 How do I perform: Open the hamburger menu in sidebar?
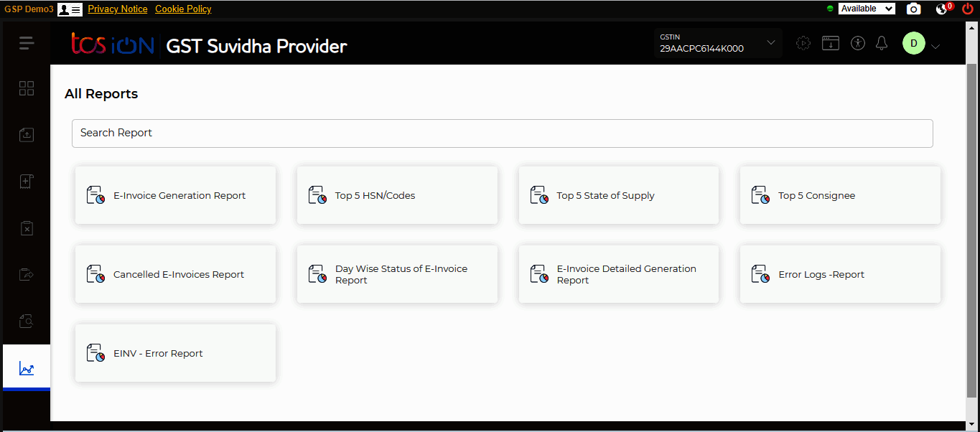pos(27,43)
